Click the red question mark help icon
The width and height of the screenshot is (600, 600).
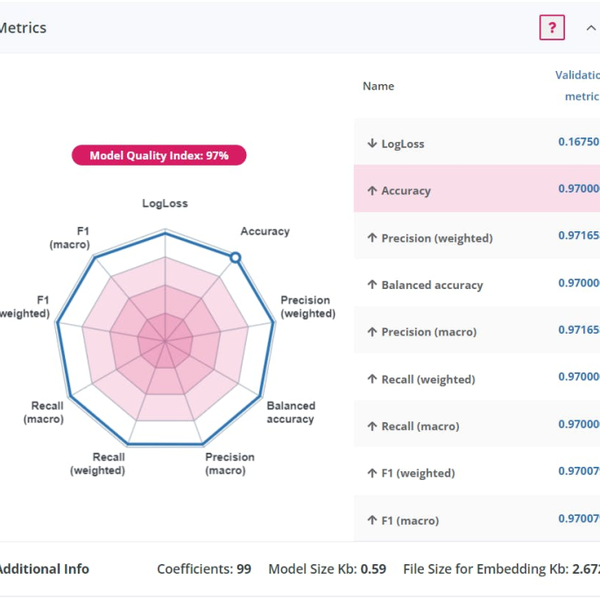(x=551, y=28)
